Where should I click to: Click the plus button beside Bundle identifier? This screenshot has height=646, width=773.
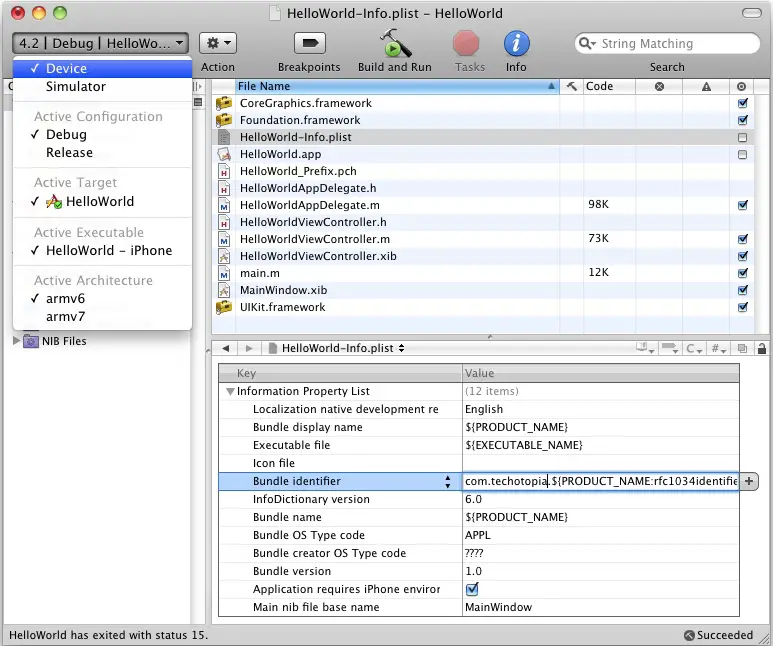click(x=749, y=481)
